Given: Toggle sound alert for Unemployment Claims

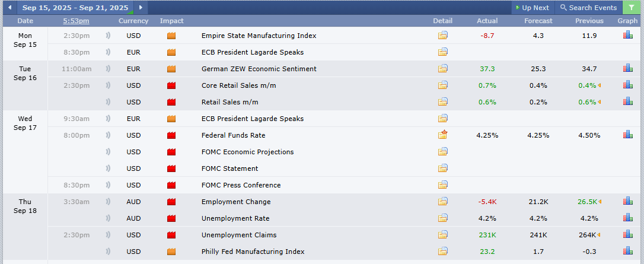Looking at the screenshot, I should pyautogui.click(x=108, y=235).
